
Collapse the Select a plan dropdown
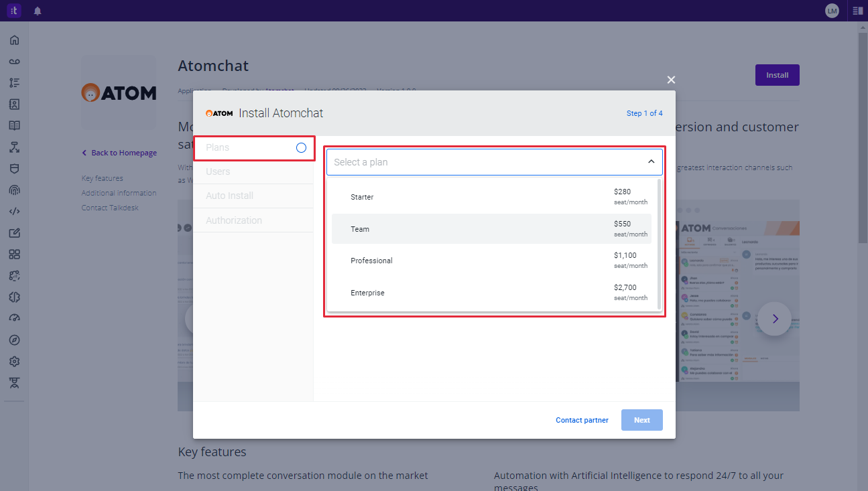tap(650, 162)
